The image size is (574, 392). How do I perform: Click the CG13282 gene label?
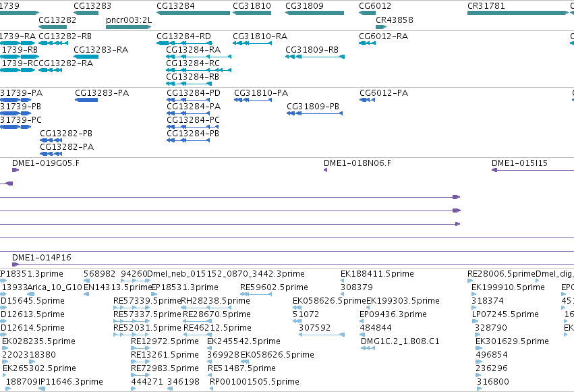click(x=57, y=20)
